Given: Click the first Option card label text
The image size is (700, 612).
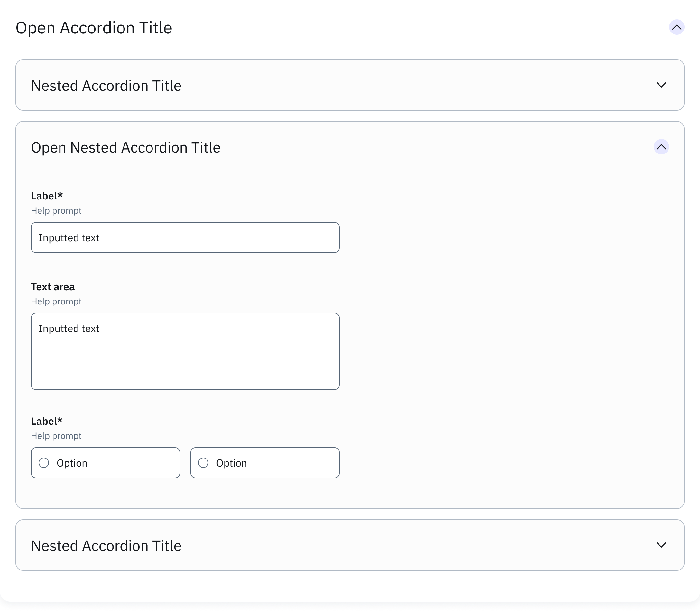Looking at the screenshot, I should coord(72,463).
